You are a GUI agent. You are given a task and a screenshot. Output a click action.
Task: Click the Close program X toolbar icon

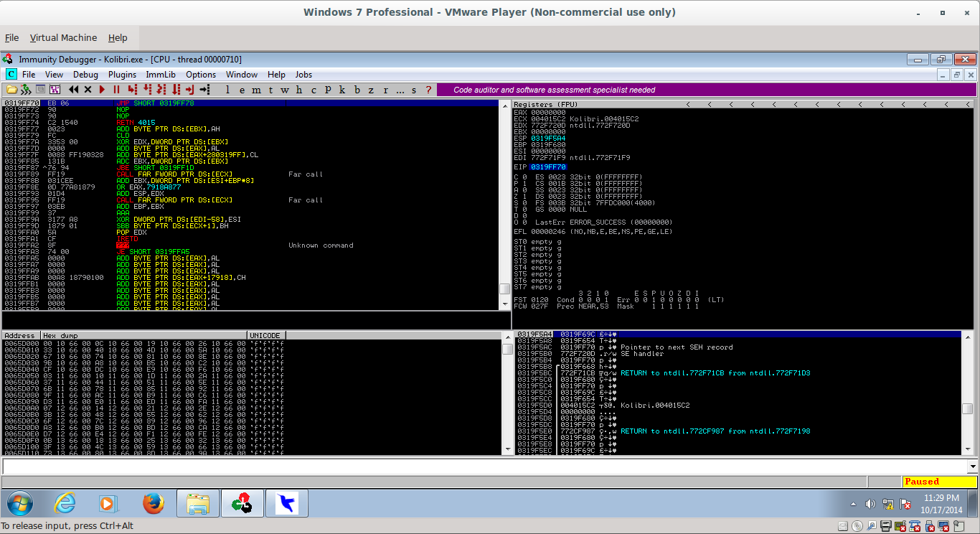(x=88, y=90)
